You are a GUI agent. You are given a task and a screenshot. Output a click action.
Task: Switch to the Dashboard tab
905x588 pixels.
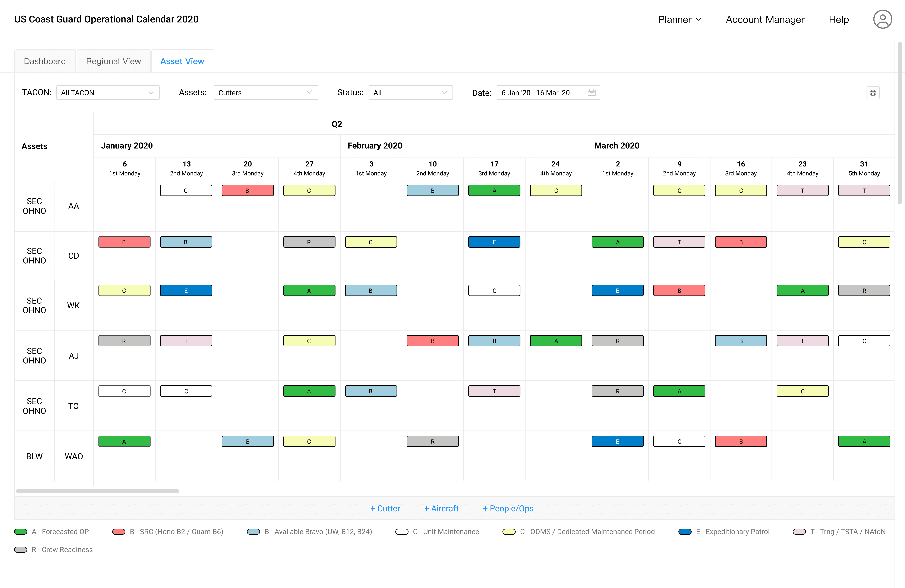(45, 61)
